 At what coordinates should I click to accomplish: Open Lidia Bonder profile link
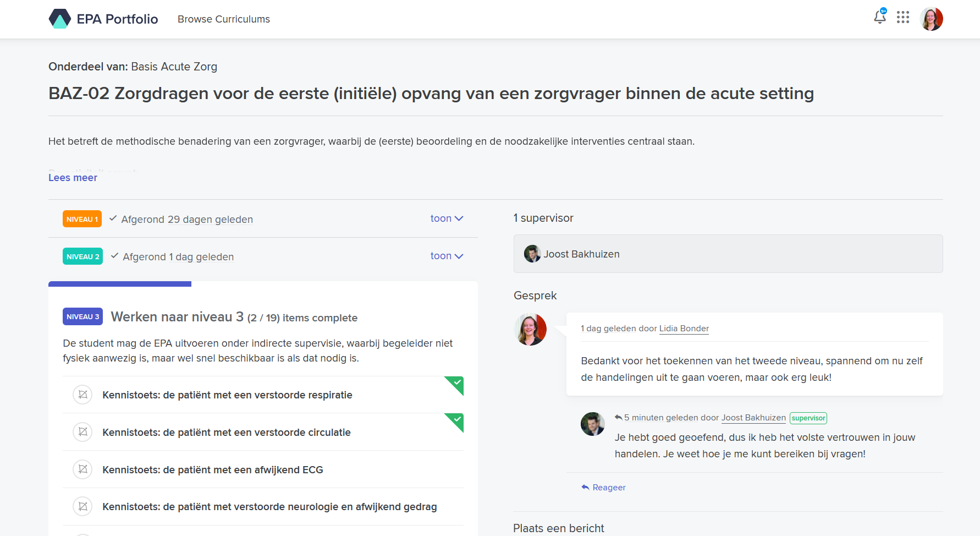tap(684, 329)
